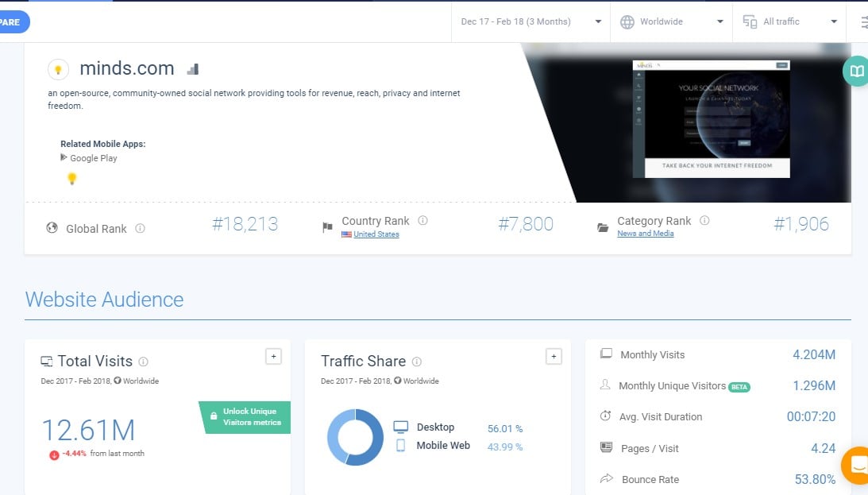The image size is (868, 495).
Task: Click the info icon next to Global Rank
Action: click(140, 229)
